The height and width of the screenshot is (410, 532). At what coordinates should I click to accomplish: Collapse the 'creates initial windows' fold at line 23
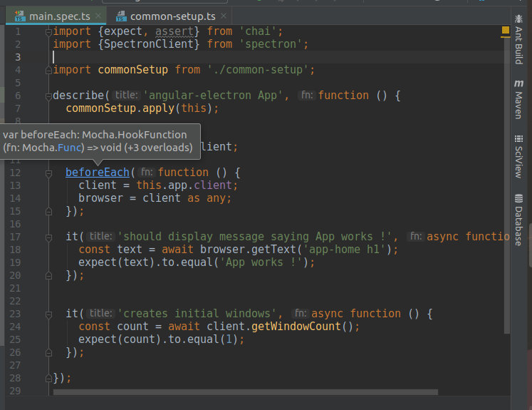click(x=48, y=314)
